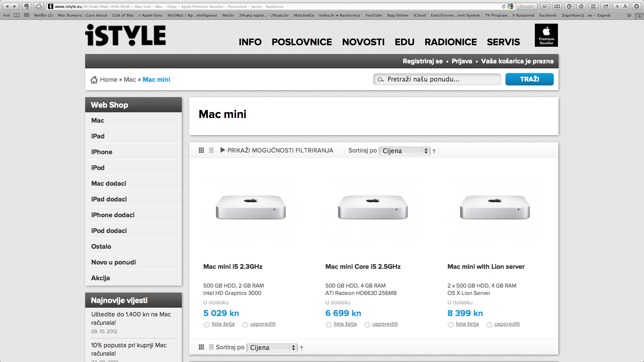Expand PRIKAŽI MOGUĆNOSTI FILTRIRANJA filter options
The image size is (644, 362).
pyautogui.click(x=277, y=150)
